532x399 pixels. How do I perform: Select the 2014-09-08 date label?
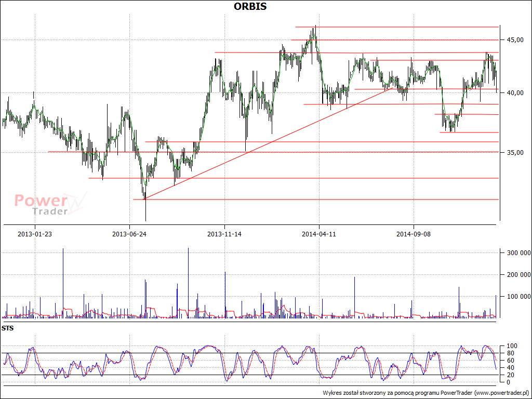(x=414, y=234)
